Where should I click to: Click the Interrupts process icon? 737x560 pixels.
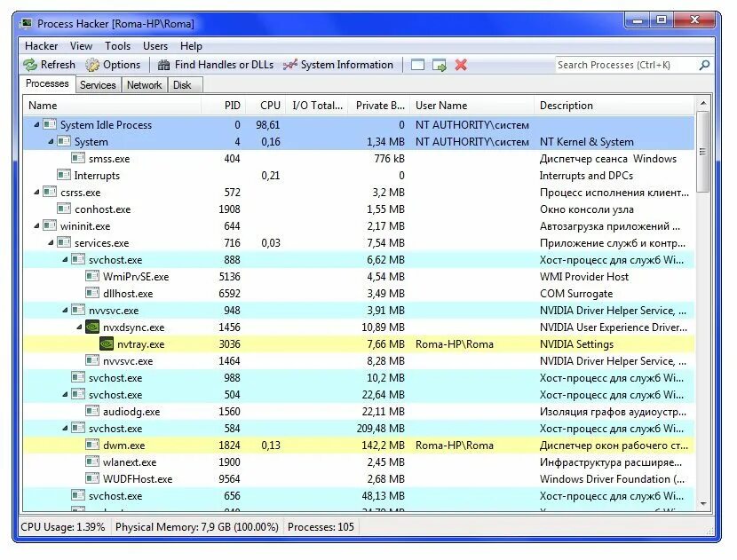point(64,175)
